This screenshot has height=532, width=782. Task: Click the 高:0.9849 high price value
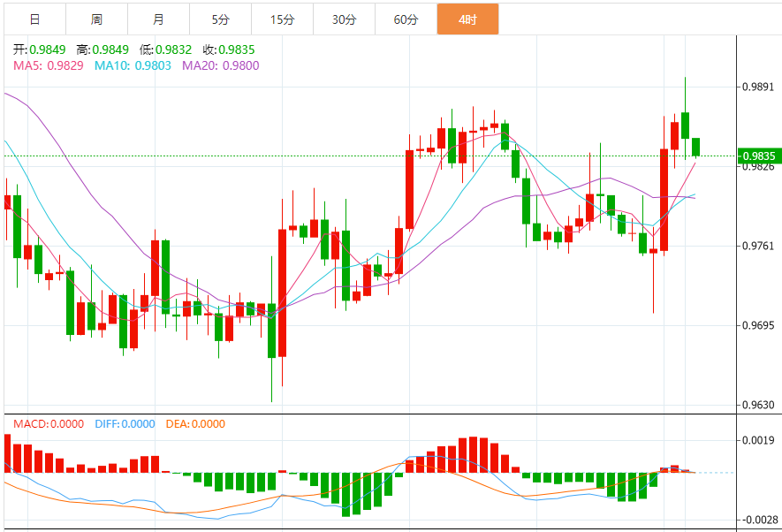pos(102,49)
